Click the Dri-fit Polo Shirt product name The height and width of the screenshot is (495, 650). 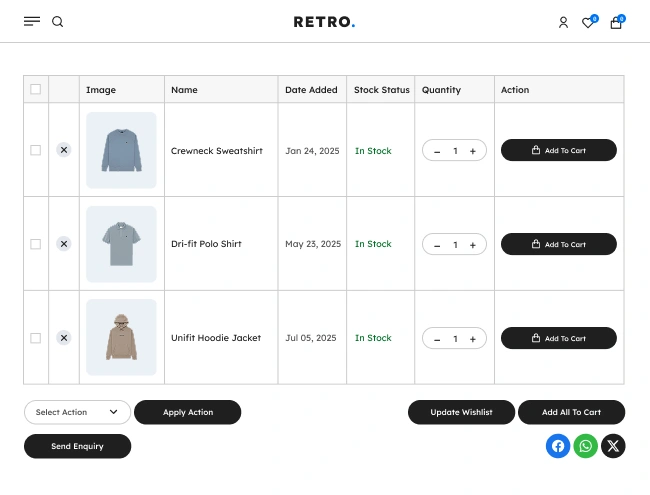coord(206,244)
